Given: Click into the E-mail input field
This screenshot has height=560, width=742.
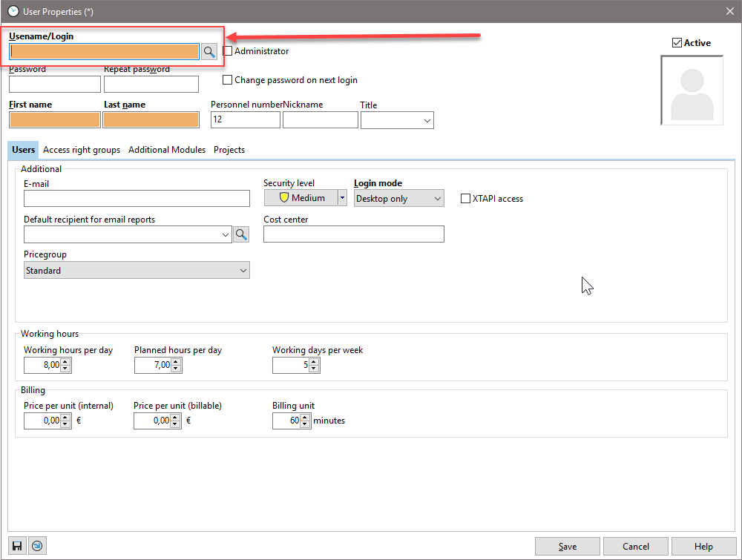Looking at the screenshot, I should [x=137, y=198].
